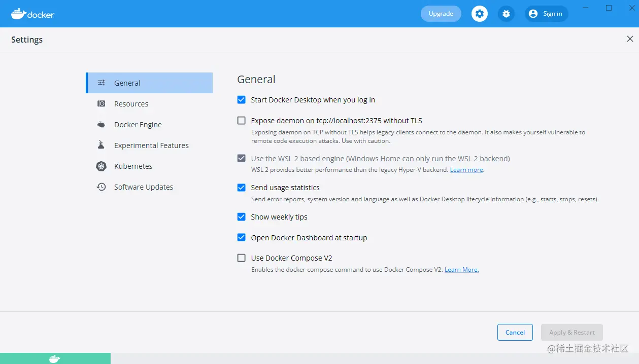Open settings via gear icon in header
The image size is (639, 364).
click(480, 14)
